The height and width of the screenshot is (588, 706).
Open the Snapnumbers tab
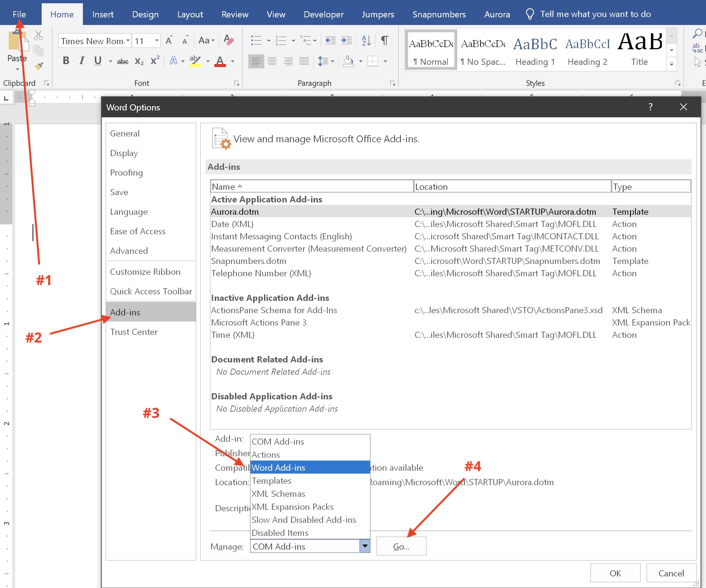click(x=439, y=14)
